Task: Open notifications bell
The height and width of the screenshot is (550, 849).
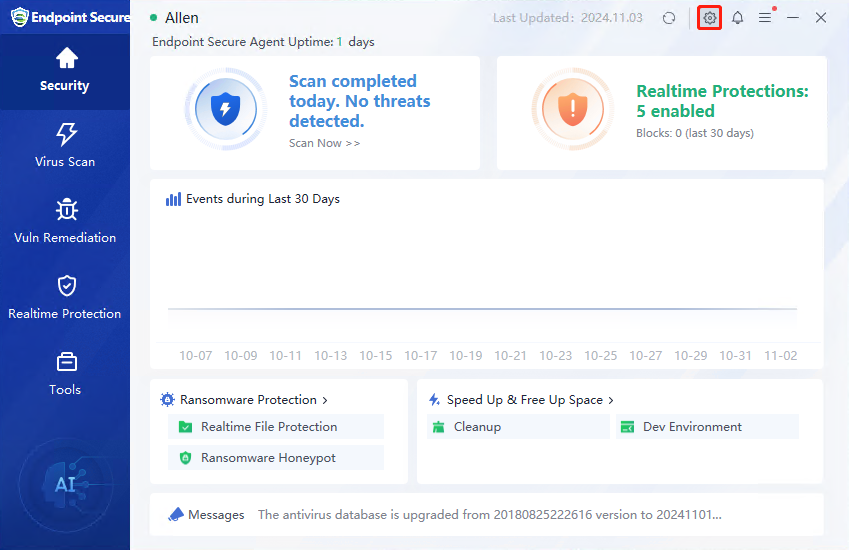Action: tap(737, 18)
